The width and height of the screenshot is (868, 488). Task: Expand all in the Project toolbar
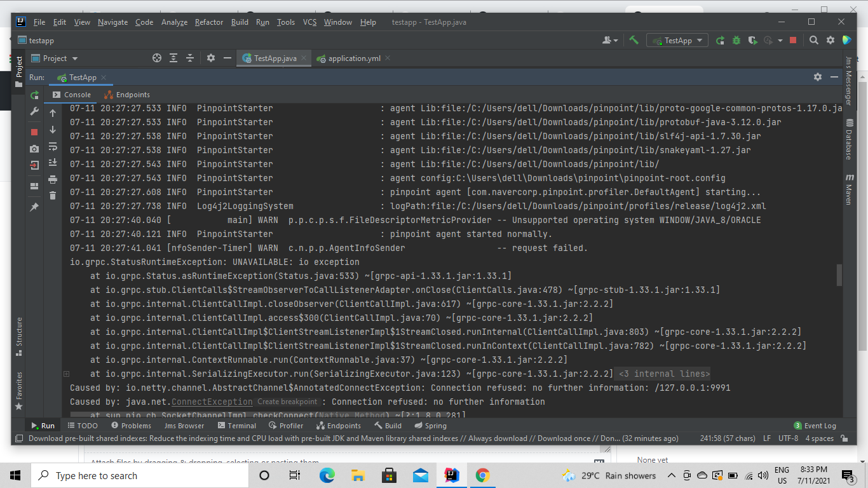173,58
